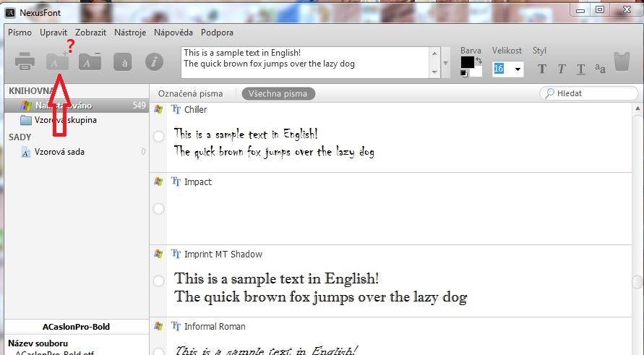The image size is (644, 355).
Task: Click Windows flag icon beside Informal Roman
Action: [x=158, y=326]
